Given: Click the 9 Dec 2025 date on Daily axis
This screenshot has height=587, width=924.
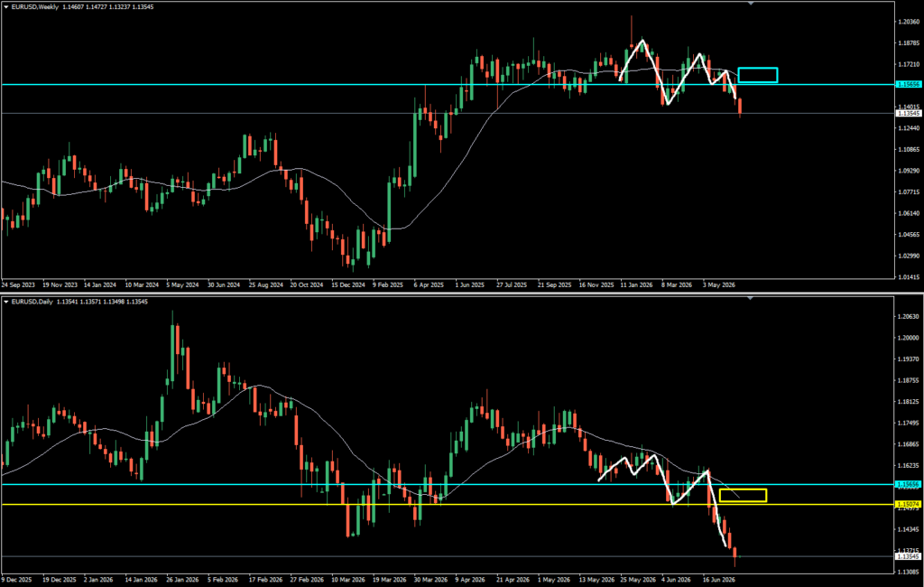Looking at the screenshot, I should tap(18, 580).
